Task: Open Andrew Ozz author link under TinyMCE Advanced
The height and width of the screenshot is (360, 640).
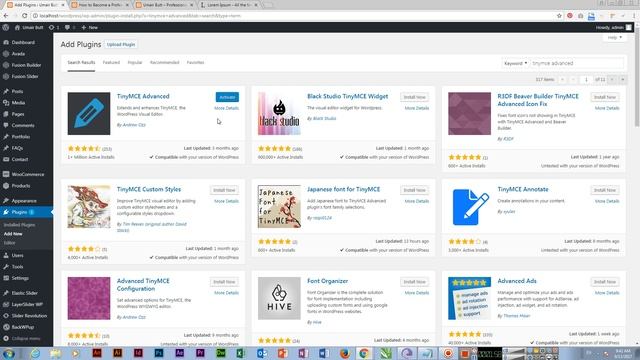Action: [x=134, y=125]
